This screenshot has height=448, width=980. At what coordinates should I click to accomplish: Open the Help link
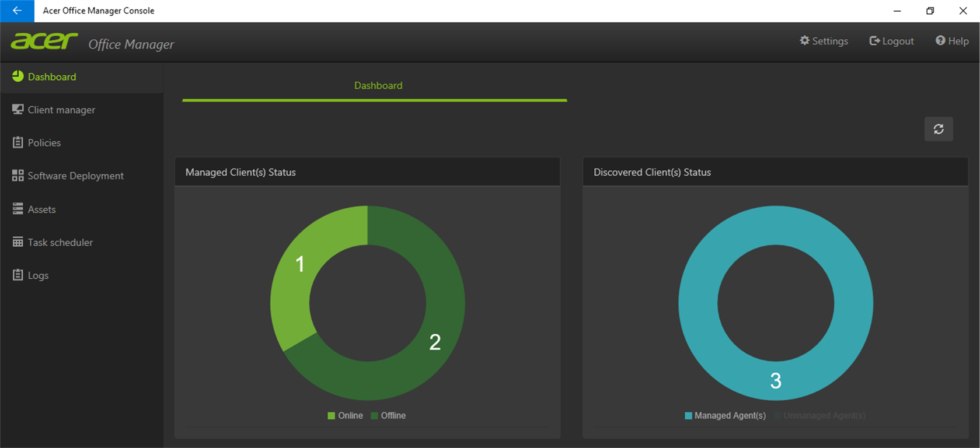(x=952, y=41)
